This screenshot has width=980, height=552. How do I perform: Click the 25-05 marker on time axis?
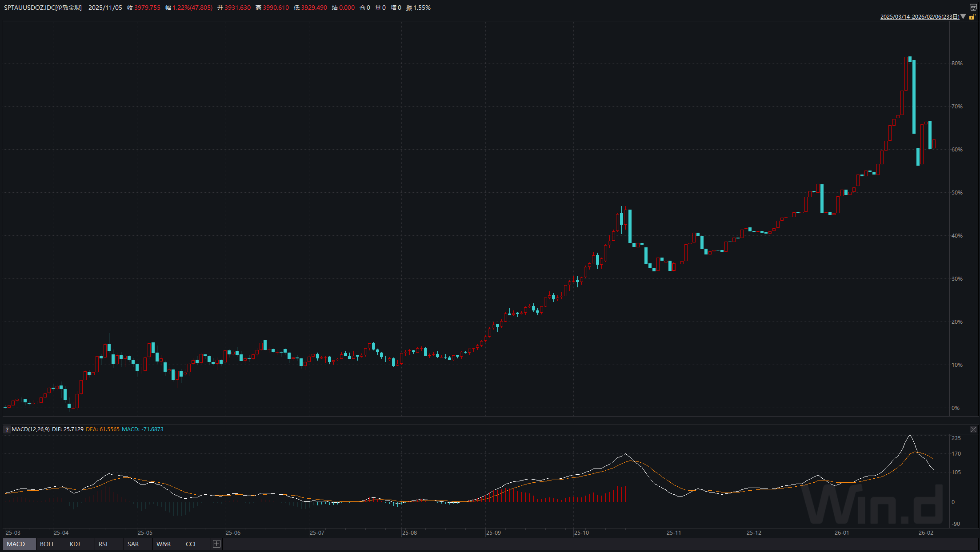click(145, 532)
